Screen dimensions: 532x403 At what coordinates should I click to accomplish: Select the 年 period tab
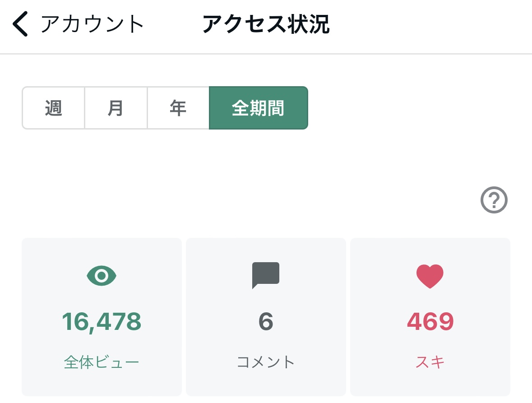tap(178, 108)
